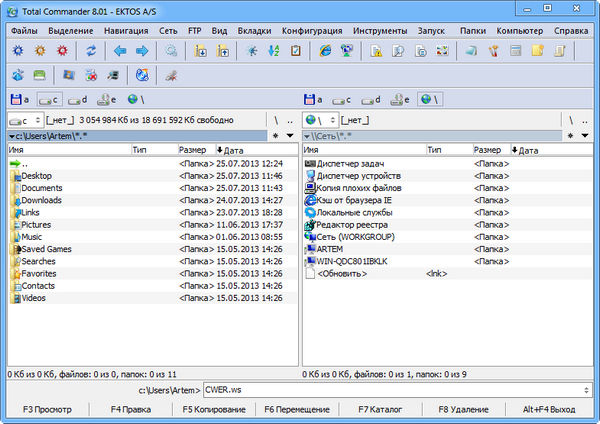This screenshot has width=600, height=424.
Task: Click the magnifier search icon in toolbar
Action: pos(171,50)
